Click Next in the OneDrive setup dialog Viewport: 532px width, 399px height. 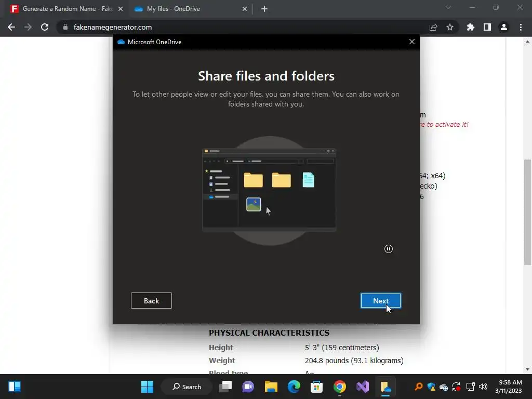(x=381, y=301)
